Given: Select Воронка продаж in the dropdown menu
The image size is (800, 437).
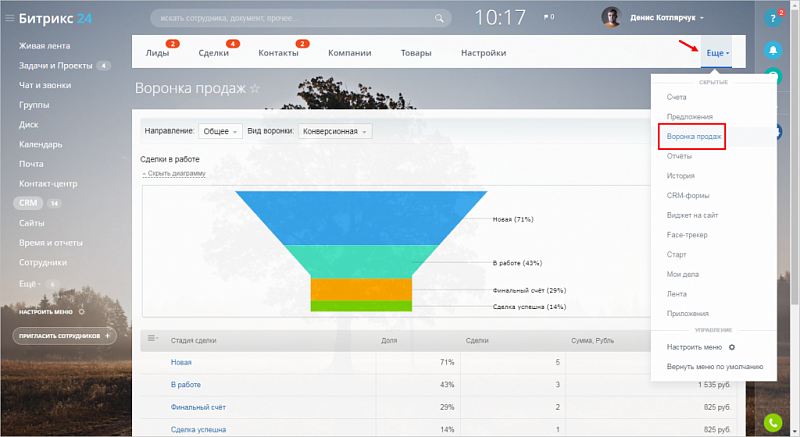Looking at the screenshot, I should (x=694, y=135).
